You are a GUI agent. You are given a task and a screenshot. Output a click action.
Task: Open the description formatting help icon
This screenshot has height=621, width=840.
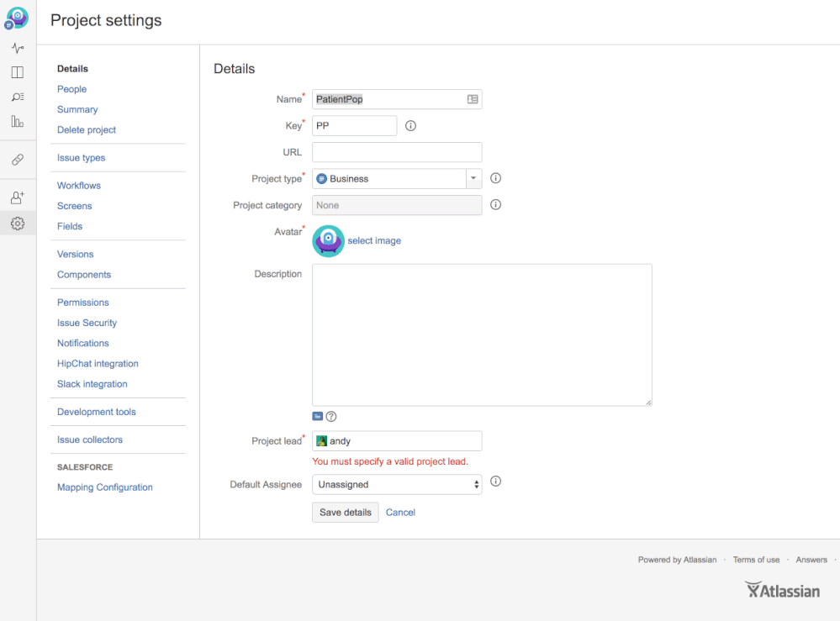[331, 417]
